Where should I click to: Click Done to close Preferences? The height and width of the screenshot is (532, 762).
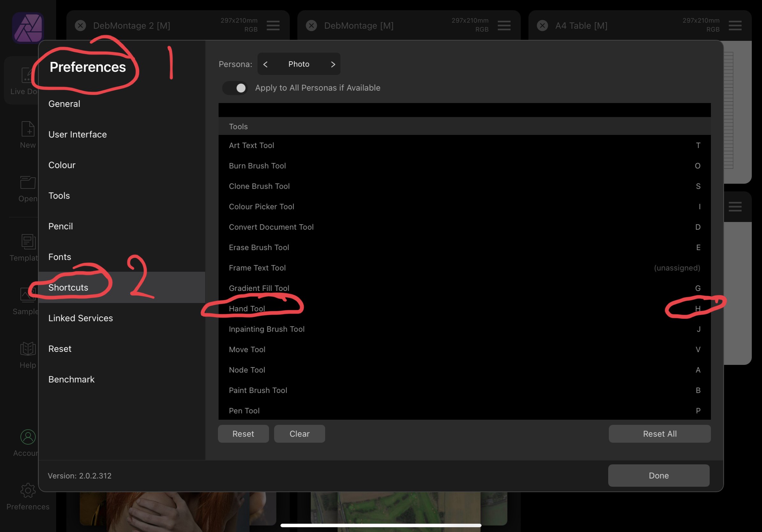pyautogui.click(x=658, y=475)
